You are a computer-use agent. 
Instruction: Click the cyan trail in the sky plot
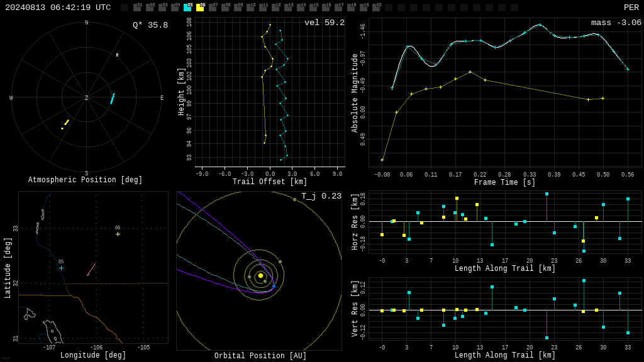tap(113, 99)
